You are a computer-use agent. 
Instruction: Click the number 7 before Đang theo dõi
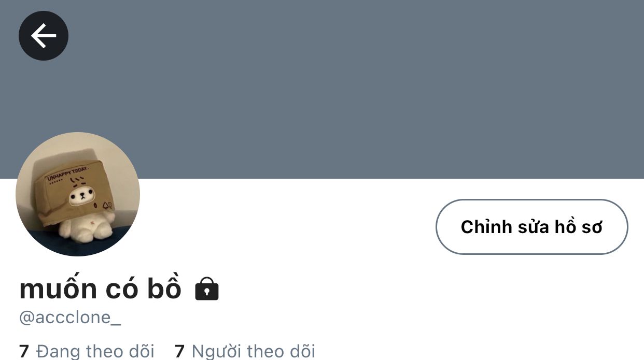[x=24, y=351]
